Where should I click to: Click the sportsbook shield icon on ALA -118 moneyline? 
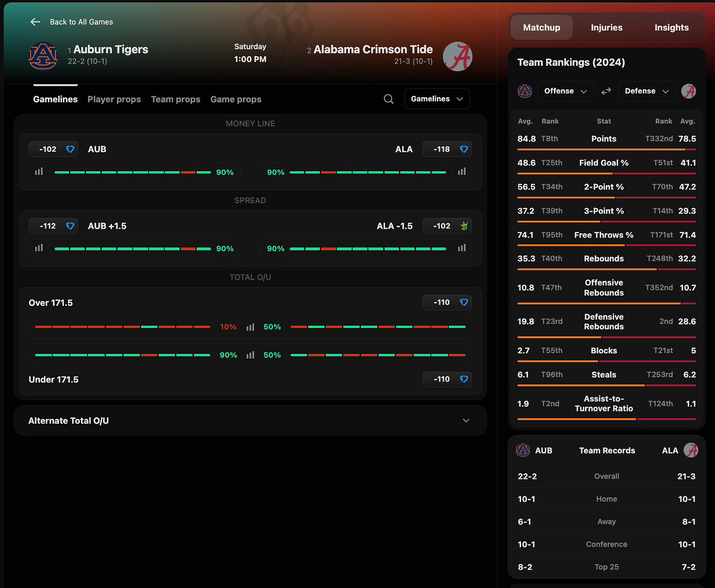pyautogui.click(x=464, y=149)
